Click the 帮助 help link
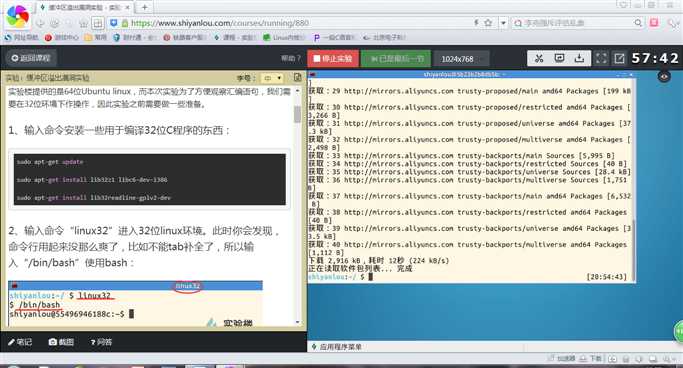 pyautogui.click(x=291, y=58)
